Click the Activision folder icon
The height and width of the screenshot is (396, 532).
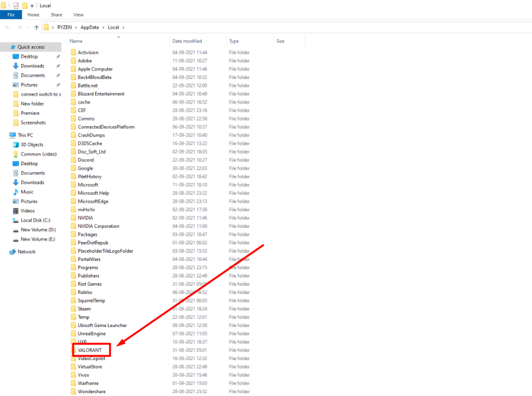[x=73, y=52]
